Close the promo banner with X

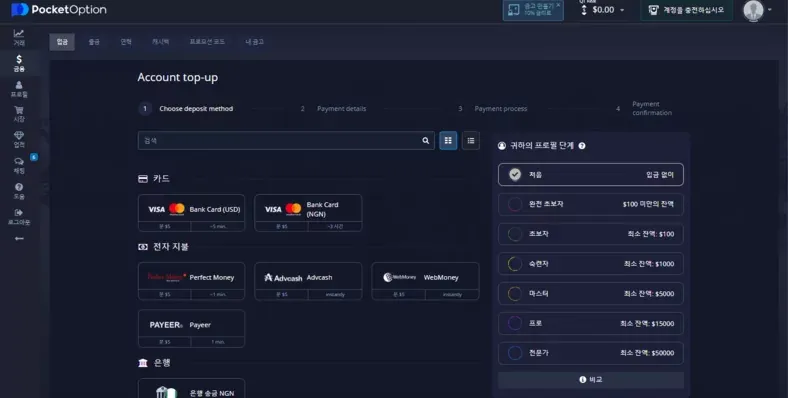pos(558,5)
